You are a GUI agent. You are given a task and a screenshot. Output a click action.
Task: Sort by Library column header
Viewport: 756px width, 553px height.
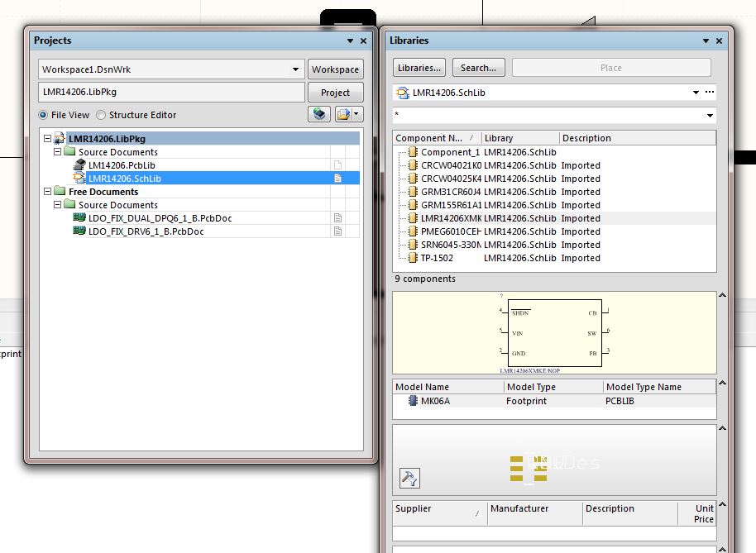coord(520,138)
